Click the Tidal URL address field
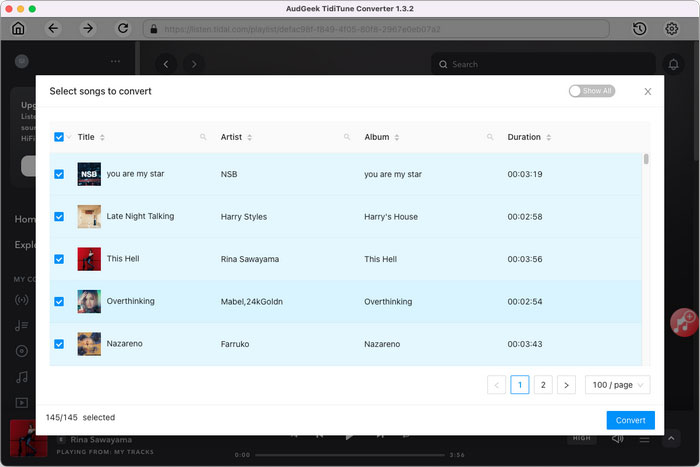The image size is (700, 467). (x=376, y=29)
